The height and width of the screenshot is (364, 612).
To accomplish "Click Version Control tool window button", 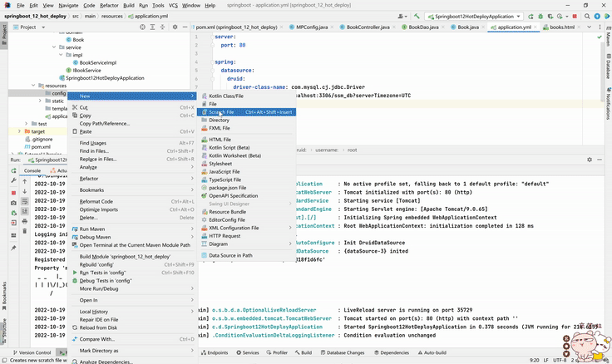I will point(32,352).
